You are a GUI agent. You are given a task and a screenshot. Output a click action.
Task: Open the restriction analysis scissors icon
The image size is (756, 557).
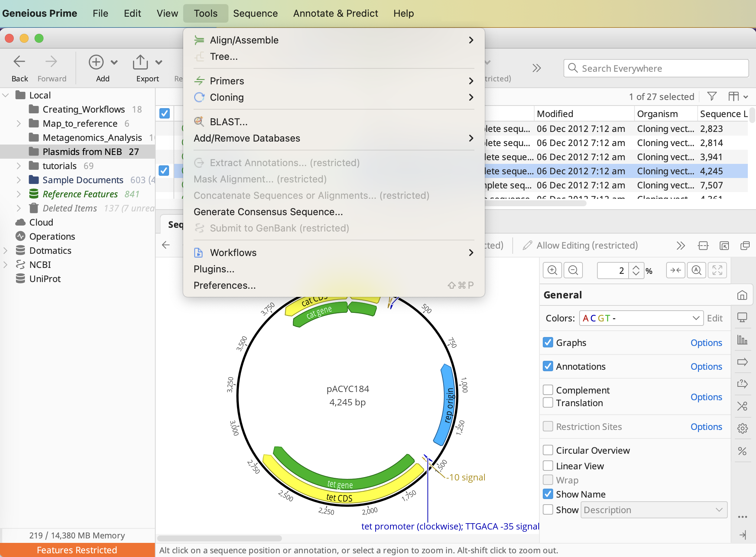[742, 406]
